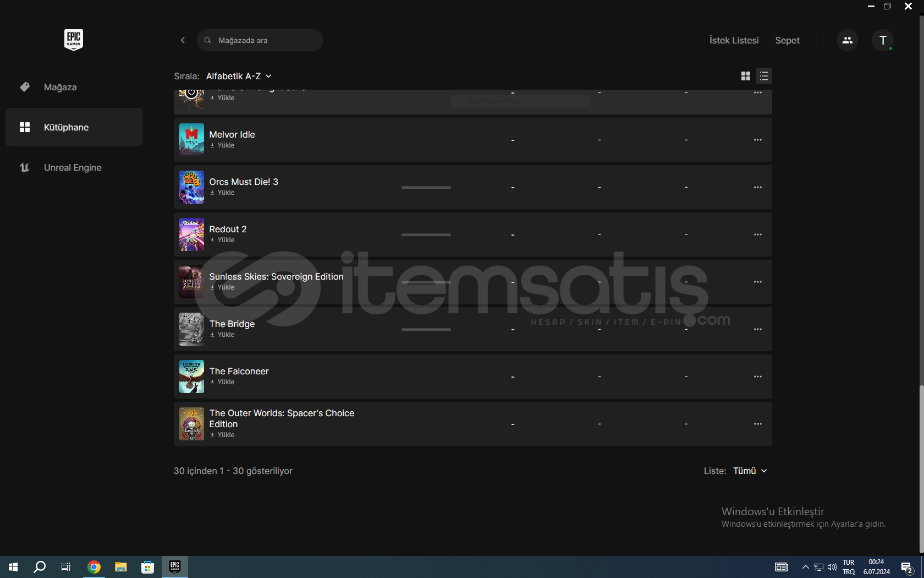Click The Outer Worlds: Spacer's Choice title
924x578 pixels.
click(282, 418)
